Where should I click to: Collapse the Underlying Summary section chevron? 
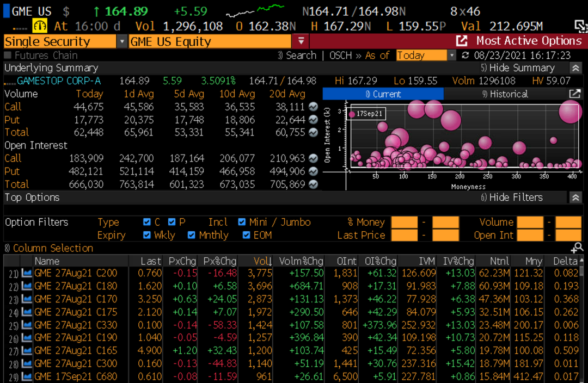coord(575,68)
